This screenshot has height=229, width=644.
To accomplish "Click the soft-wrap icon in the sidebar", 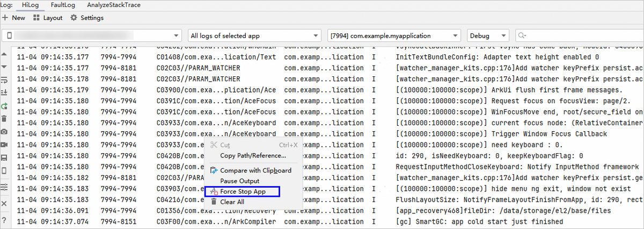I will (4, 80).
